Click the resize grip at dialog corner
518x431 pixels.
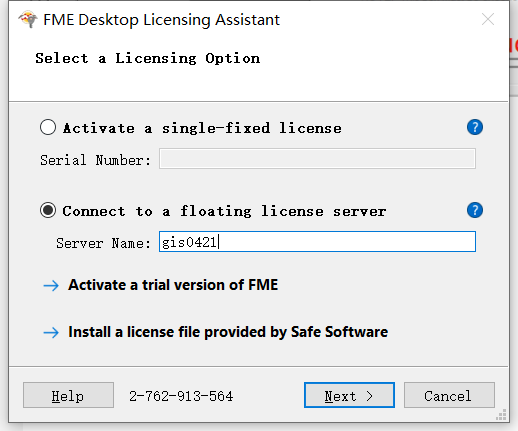click(x=501, y=415)
